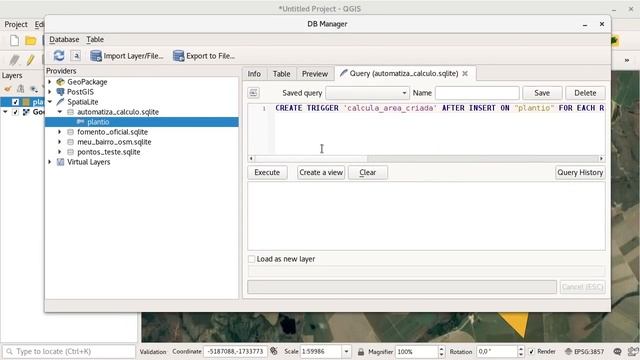The image size is (640, 360).
Task: Collapse the Goo layer group arrow in Layers
Action: (x=6, y=112)
